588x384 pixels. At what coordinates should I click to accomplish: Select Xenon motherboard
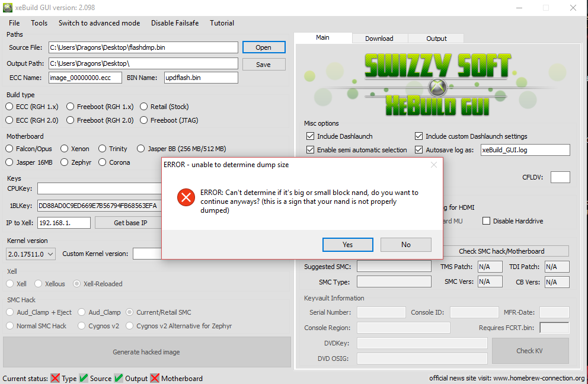pyautogui.click(x=75, y=149)
